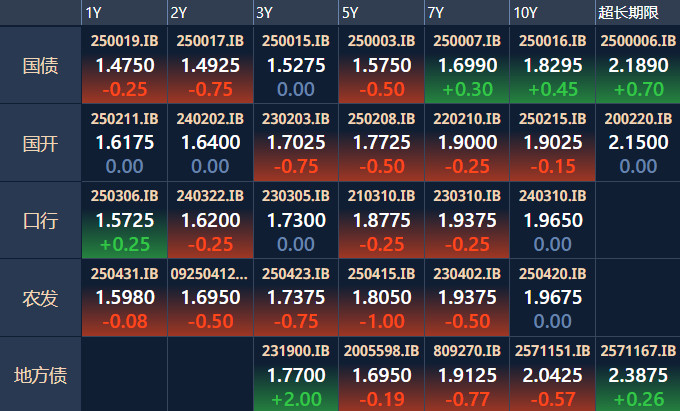This screenshot has height=411, width=680.
Task: Open the 231900.IB cell with +2.00 change
Action: [x=295, y=375]
